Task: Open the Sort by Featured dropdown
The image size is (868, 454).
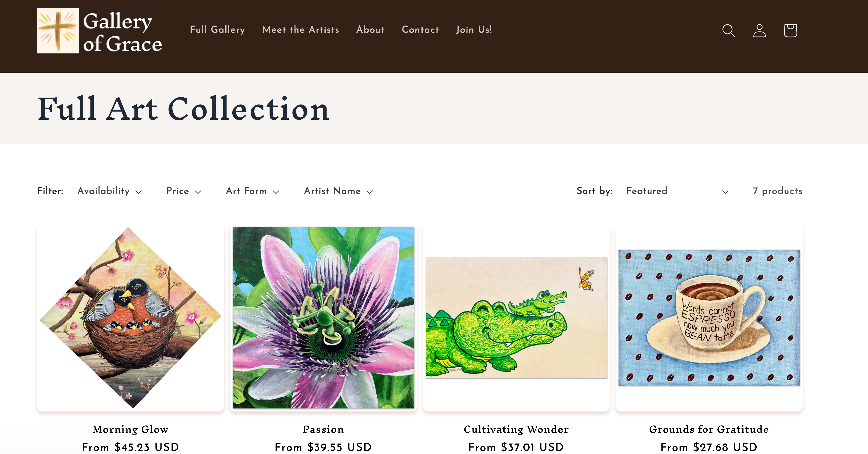Action: (x=677, y=191)
